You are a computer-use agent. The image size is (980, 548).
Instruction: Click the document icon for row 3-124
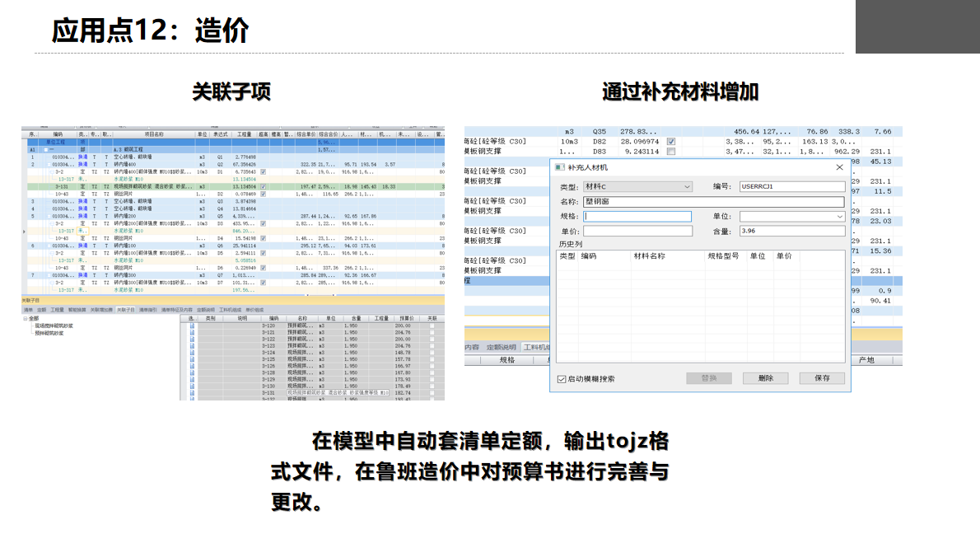193,353
